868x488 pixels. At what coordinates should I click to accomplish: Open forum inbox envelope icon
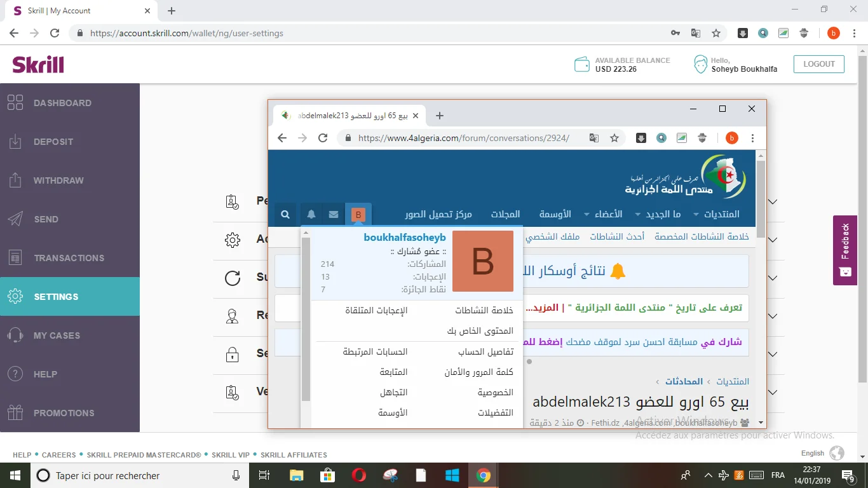(x=334, y=215)
